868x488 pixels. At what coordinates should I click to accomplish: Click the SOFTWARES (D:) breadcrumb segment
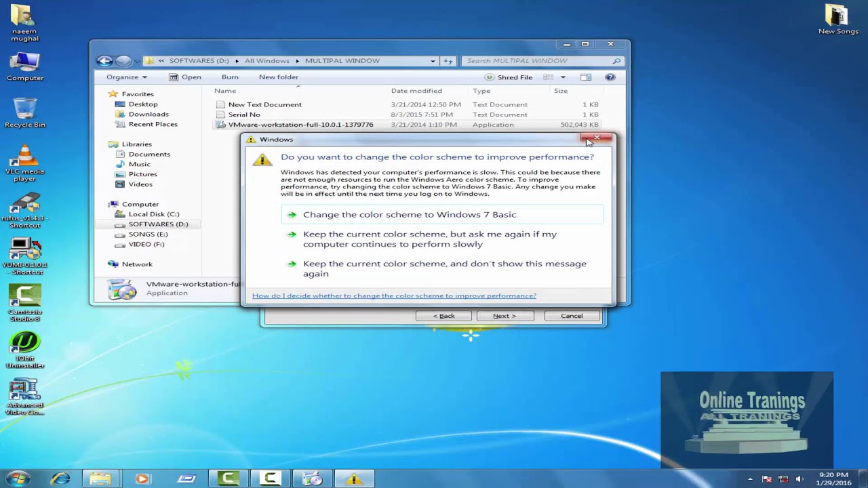[x=199, y=61]
